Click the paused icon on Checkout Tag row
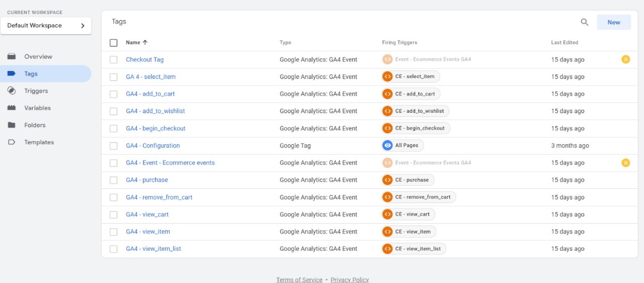 coord(625,59)
